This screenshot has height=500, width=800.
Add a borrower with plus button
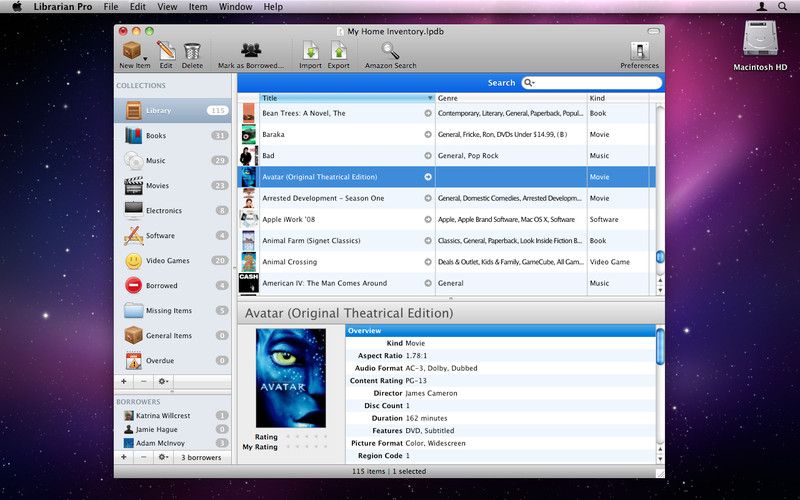(x=124, y=457)
